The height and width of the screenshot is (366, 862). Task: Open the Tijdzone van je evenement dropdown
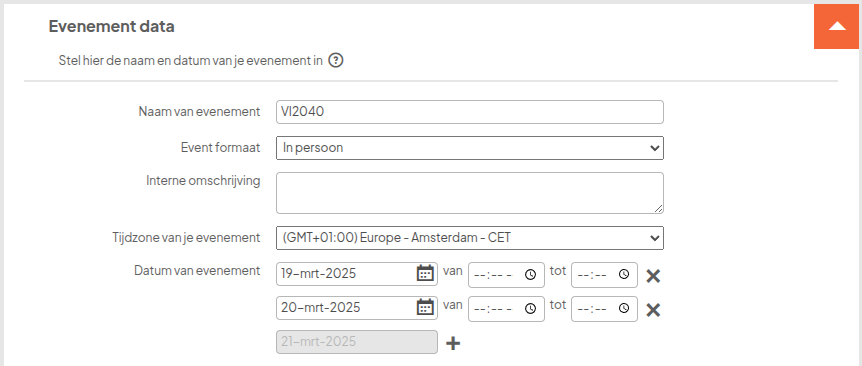(x=469, y=238)
